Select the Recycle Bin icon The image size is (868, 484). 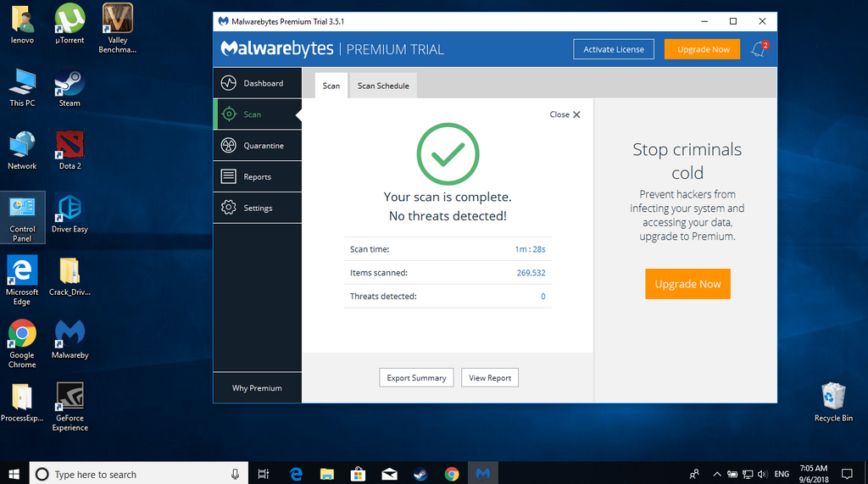click(x=833, y=403)
